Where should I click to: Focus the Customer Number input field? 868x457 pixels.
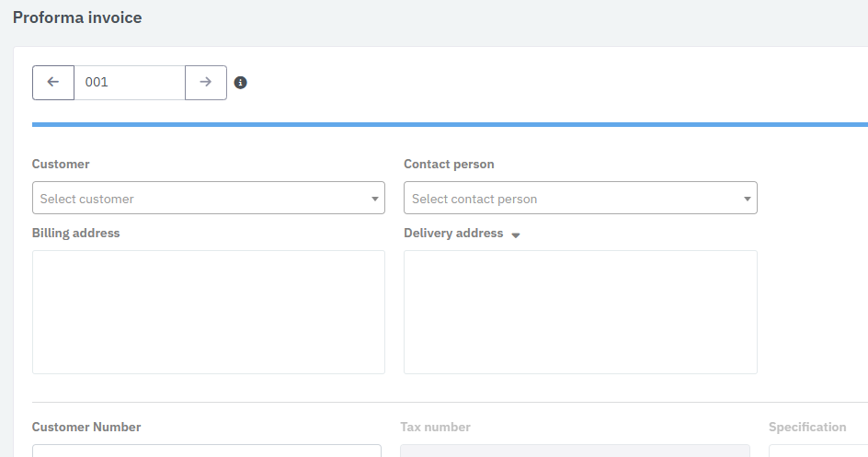206,451
